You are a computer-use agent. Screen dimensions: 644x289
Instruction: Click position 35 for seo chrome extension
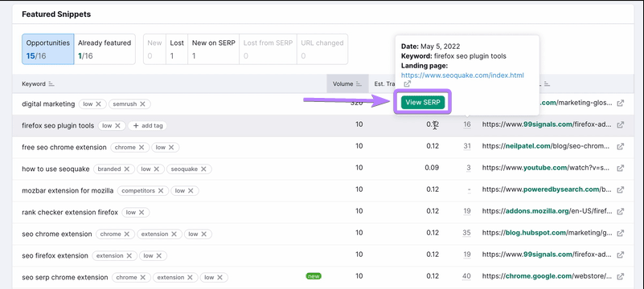(467, 234)
